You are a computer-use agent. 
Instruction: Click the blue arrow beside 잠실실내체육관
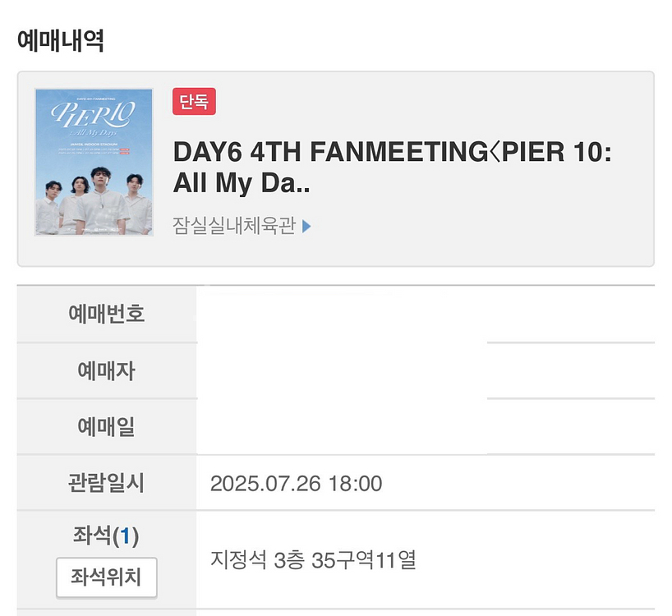[306, 226]
